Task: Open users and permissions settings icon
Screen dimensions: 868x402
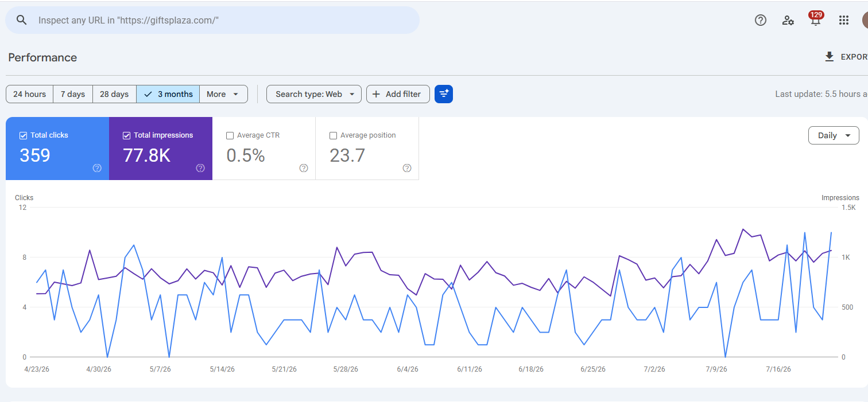Action: (788, 20)
